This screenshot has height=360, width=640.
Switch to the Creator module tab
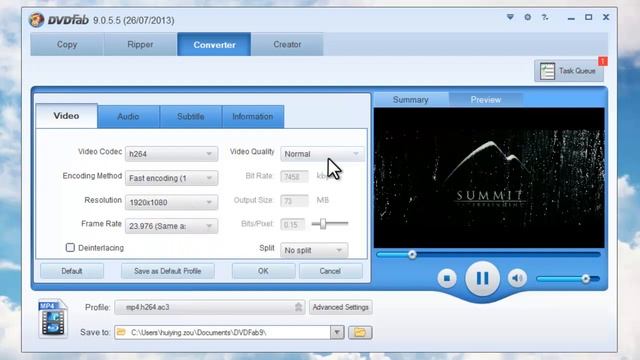(287, 44)
